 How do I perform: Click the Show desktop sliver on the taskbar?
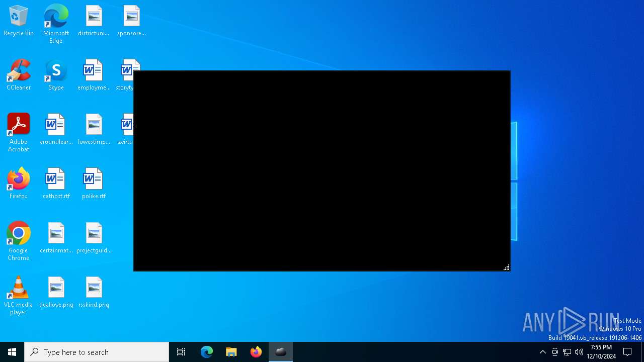(x=642, y=352)
